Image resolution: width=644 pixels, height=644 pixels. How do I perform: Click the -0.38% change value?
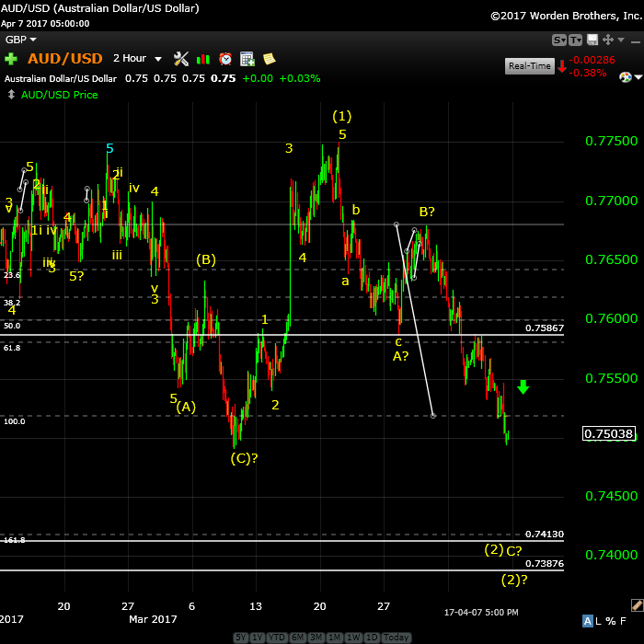point(589,73)
